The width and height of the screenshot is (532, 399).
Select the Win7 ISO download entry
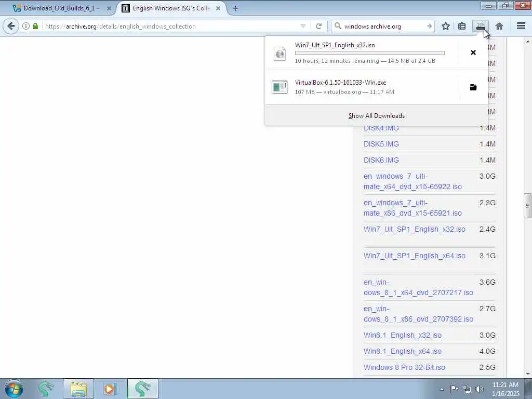362,53
